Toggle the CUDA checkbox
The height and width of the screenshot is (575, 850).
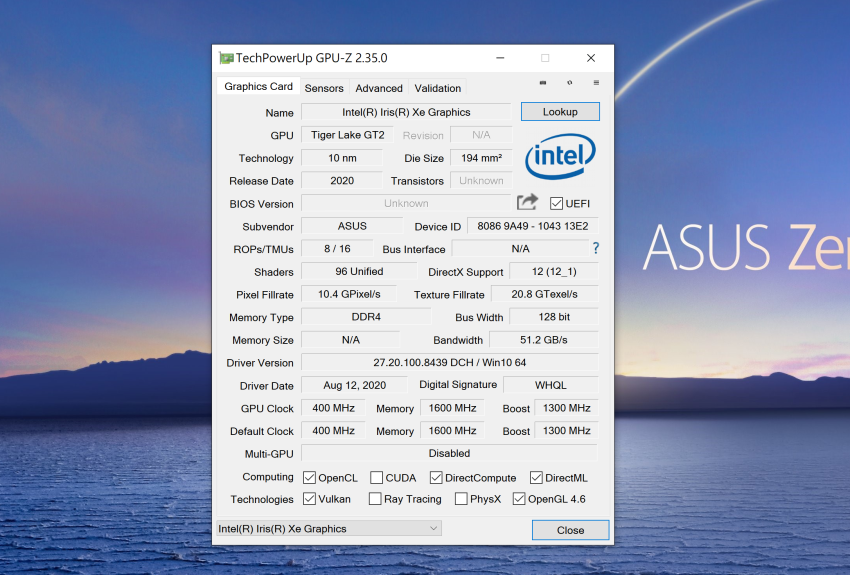point(376,477)
